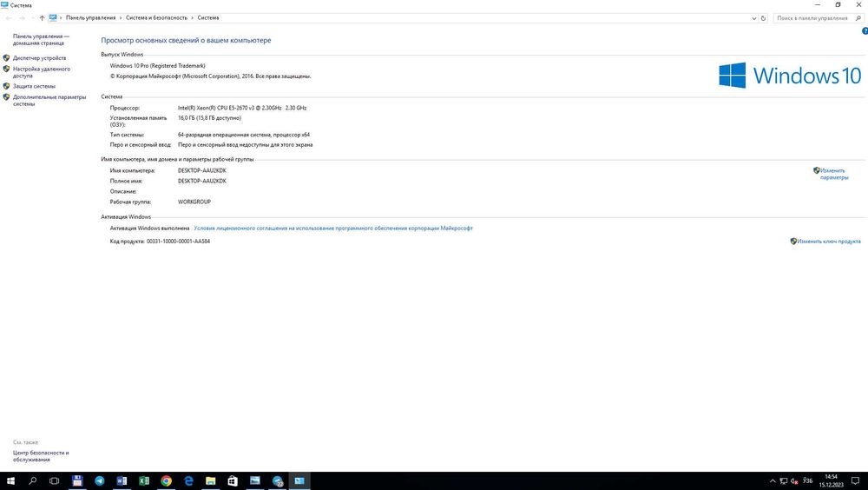Click the search magnifier in control panel search
The image size is (868, 490).
[x=858, y=18]
